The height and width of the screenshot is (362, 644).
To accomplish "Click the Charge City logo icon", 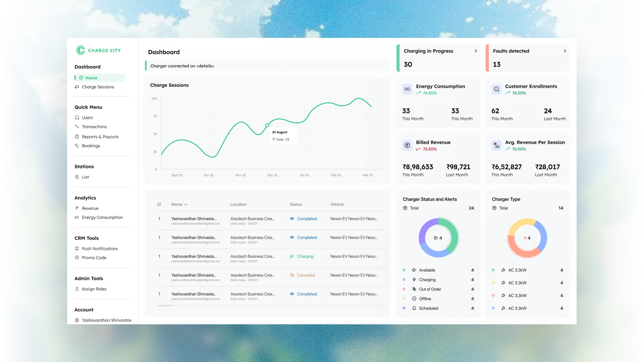I will click(80, 50).
